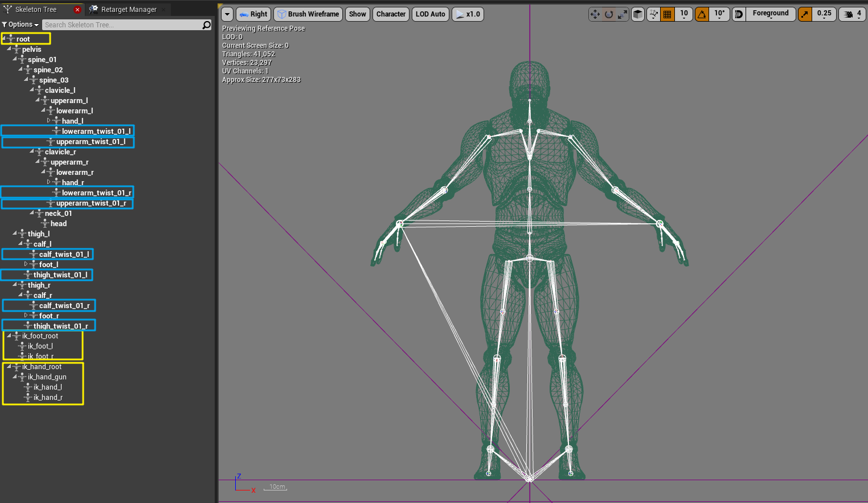Click the search magnifier icon
Screen dimensions: 868x503
pos(207,25)
